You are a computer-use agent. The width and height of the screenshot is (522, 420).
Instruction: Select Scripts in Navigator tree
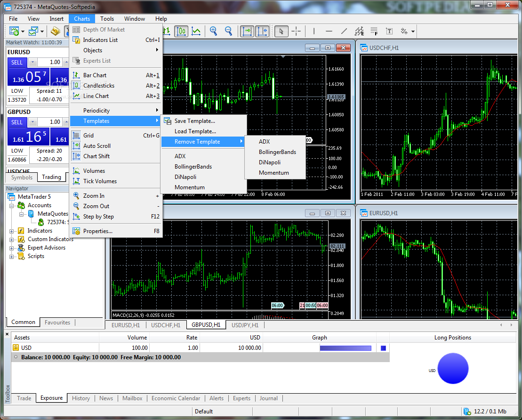point(36,256)
